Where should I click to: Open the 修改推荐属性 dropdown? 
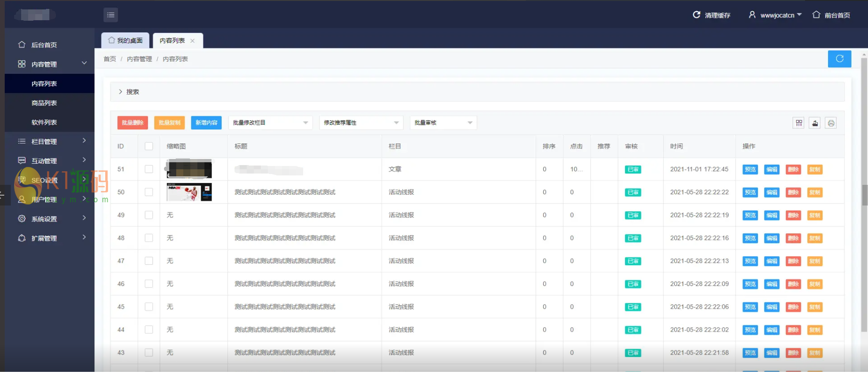click(361, 123)
